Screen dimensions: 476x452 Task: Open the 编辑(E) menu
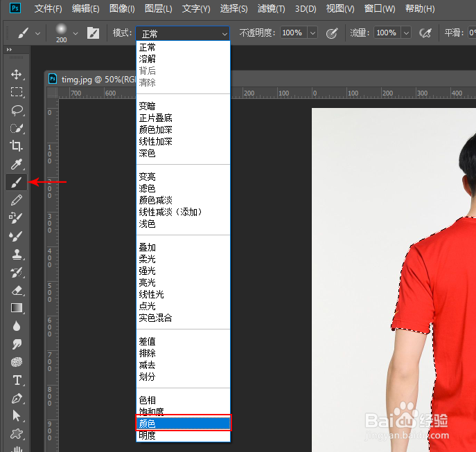point(86,8)
